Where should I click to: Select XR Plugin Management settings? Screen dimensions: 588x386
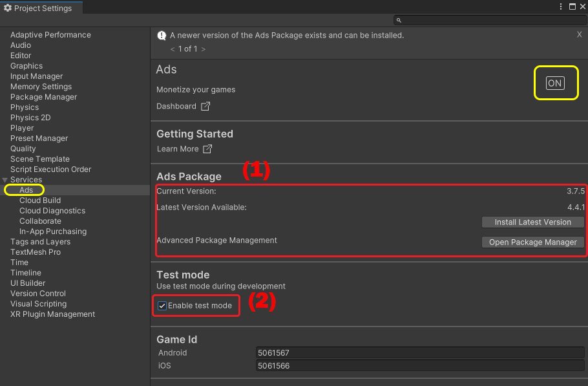[52, 314]
